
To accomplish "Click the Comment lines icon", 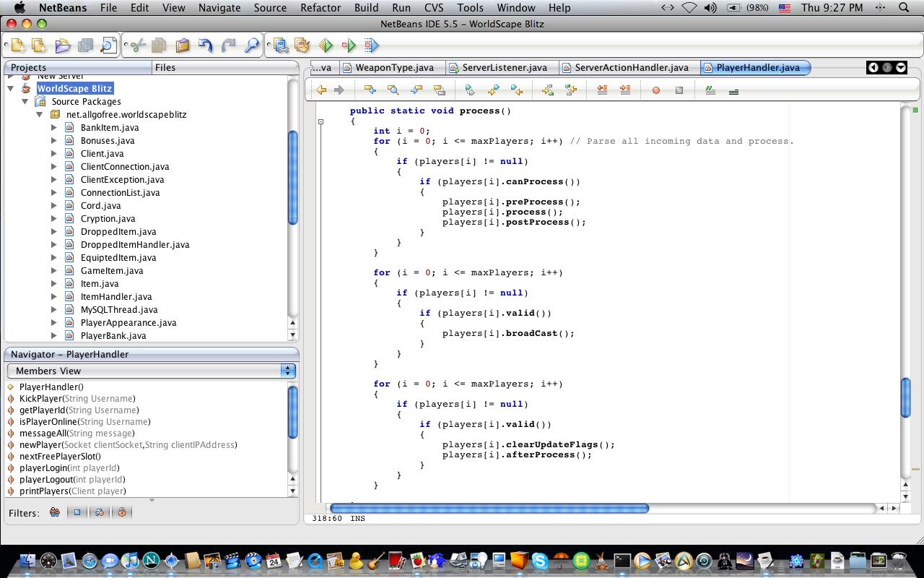I will [710, 90].
